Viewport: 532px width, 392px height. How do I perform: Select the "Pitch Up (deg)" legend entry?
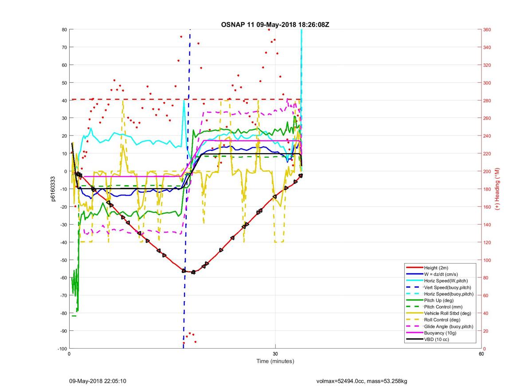tap(440, 300)
